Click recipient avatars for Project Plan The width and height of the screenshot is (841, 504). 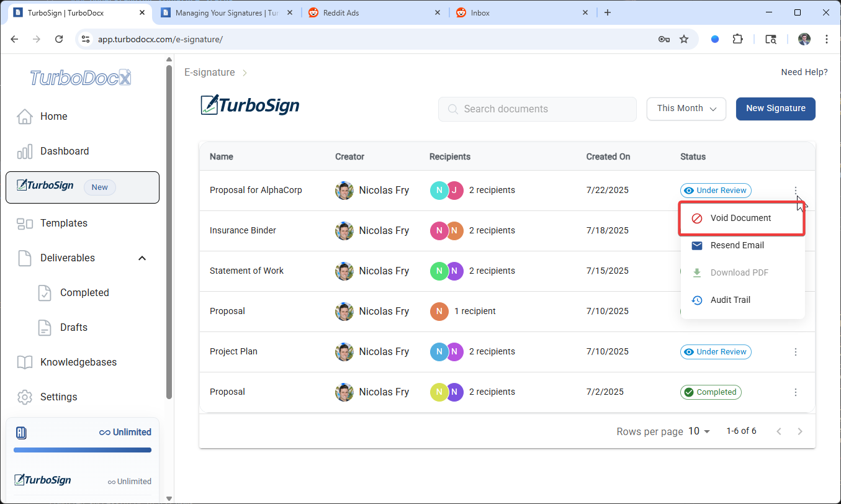click(447, 352)
